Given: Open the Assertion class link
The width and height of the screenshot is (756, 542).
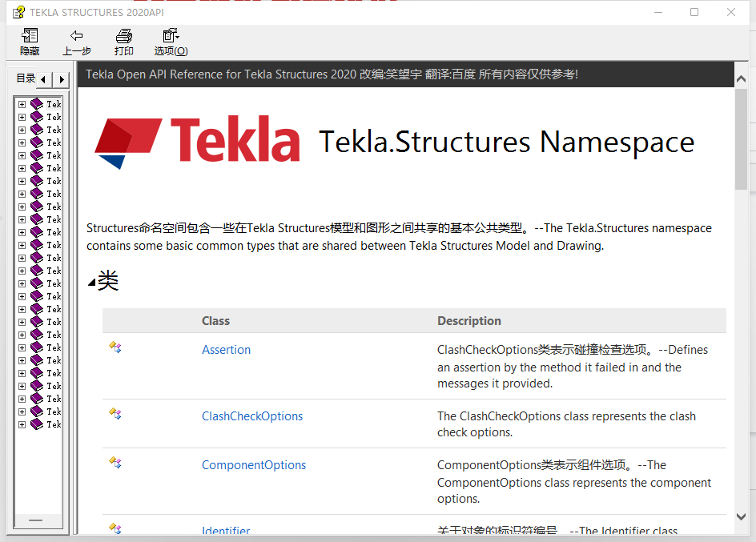Looking at the screenshot, I should [x=226, y=350].
